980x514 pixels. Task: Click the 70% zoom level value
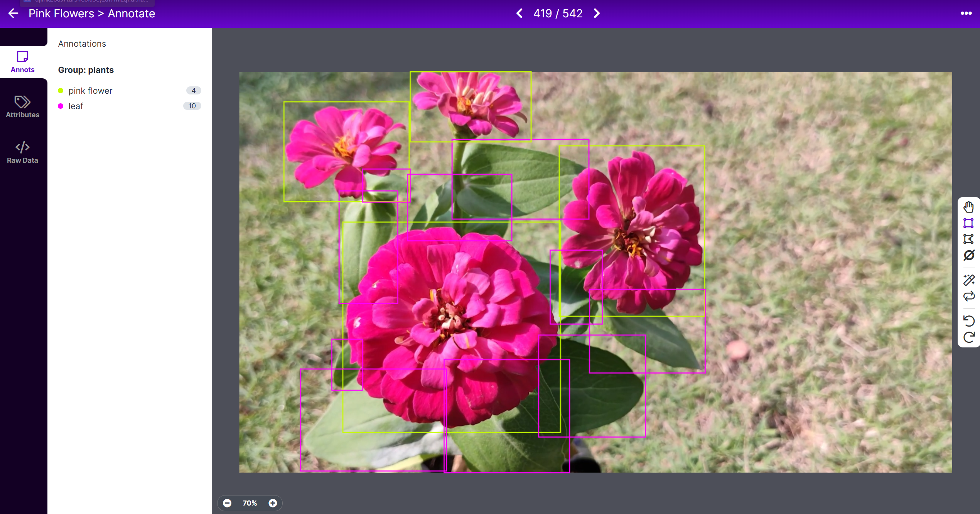pos(250,503)
